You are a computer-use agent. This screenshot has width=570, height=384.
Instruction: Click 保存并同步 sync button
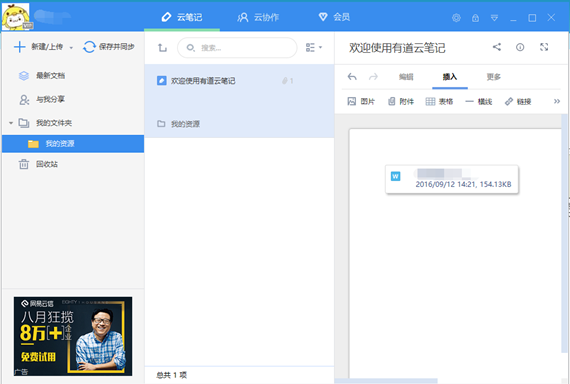[x=109, y=47]
